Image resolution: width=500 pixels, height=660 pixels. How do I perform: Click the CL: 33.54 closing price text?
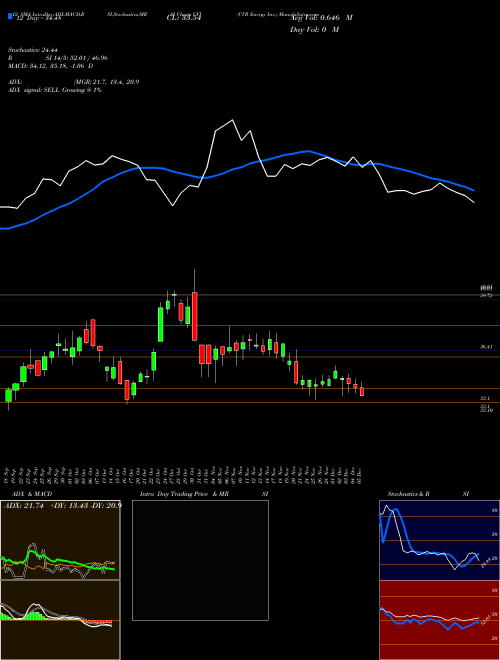point(184,18)
